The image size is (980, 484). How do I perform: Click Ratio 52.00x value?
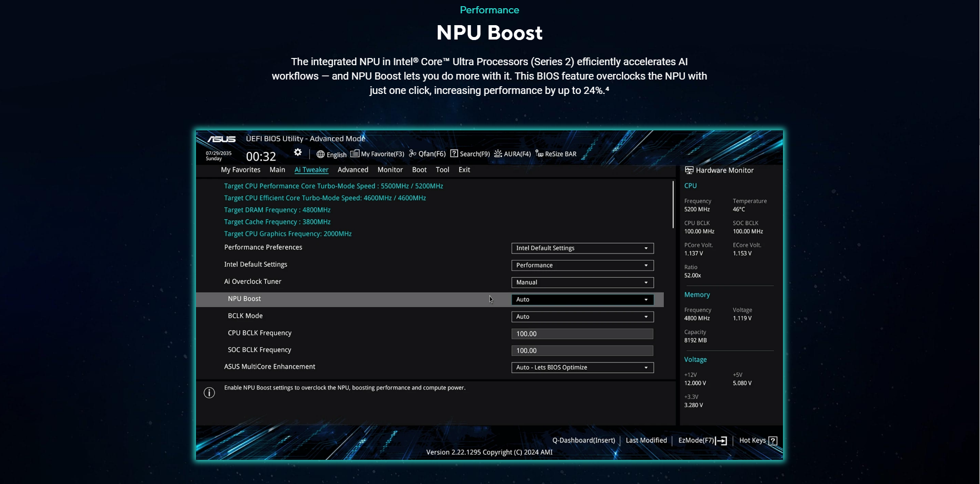692,276
